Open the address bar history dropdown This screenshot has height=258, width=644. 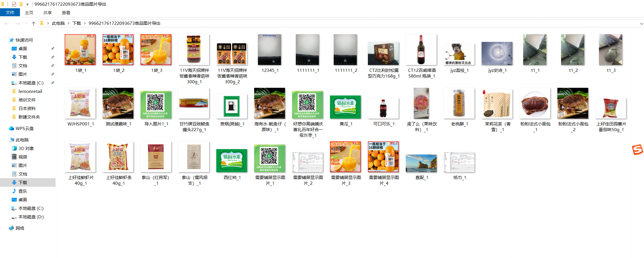(641, 24)
